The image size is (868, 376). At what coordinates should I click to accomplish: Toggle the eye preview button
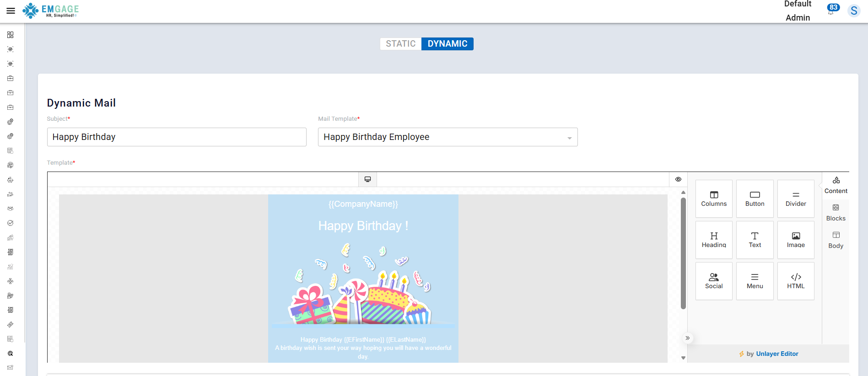click(678, 179)
